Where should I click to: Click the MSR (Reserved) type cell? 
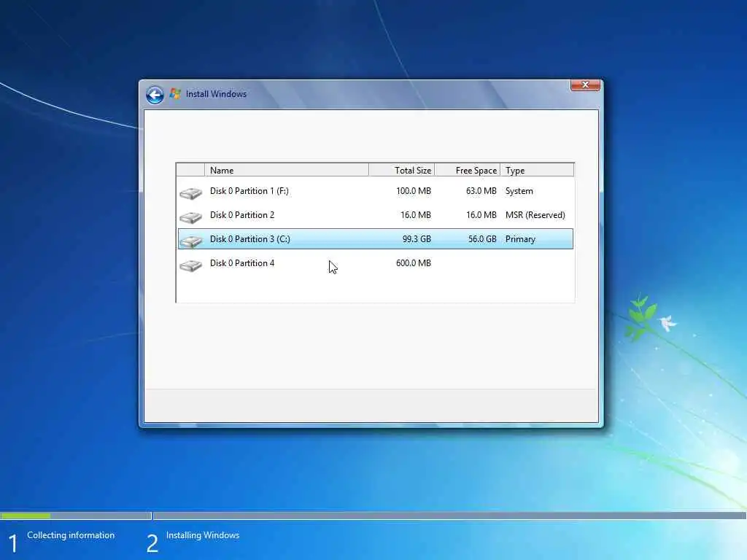(535, 215)
